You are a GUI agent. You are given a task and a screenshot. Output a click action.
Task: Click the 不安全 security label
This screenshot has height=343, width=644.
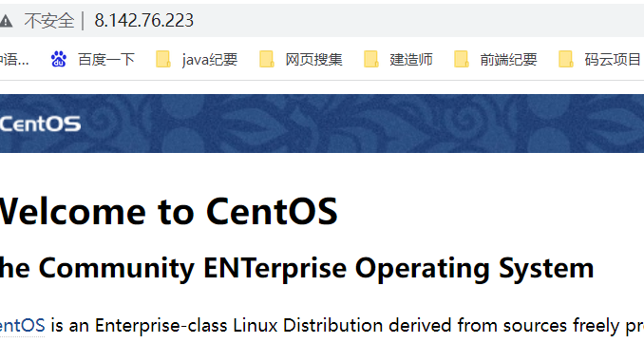(49, 21)
